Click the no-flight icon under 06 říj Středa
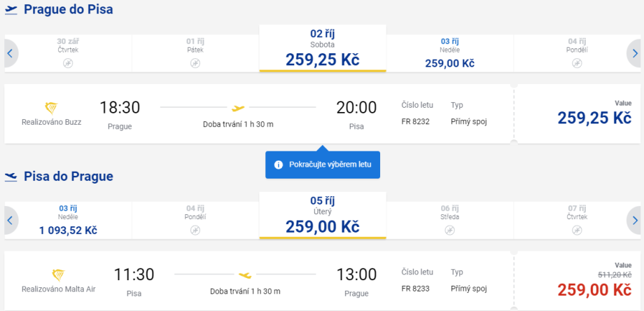 click(449, 230)
